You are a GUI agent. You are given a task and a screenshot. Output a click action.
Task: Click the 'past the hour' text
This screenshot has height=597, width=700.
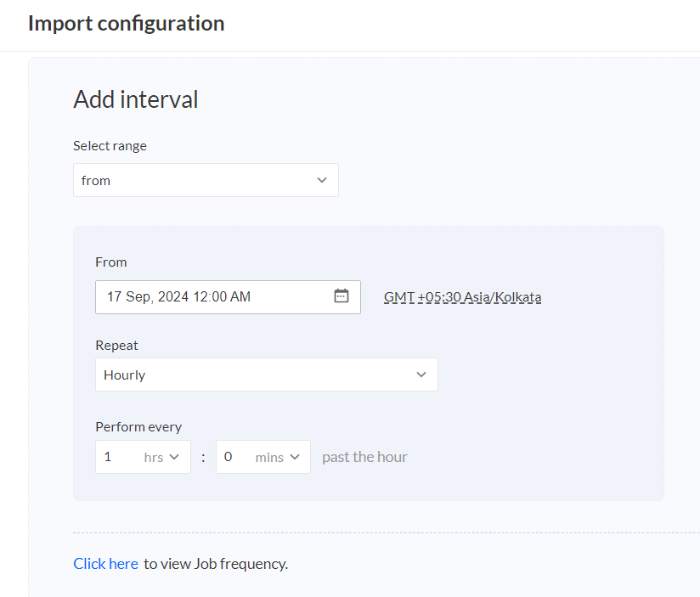pos(364,457)
